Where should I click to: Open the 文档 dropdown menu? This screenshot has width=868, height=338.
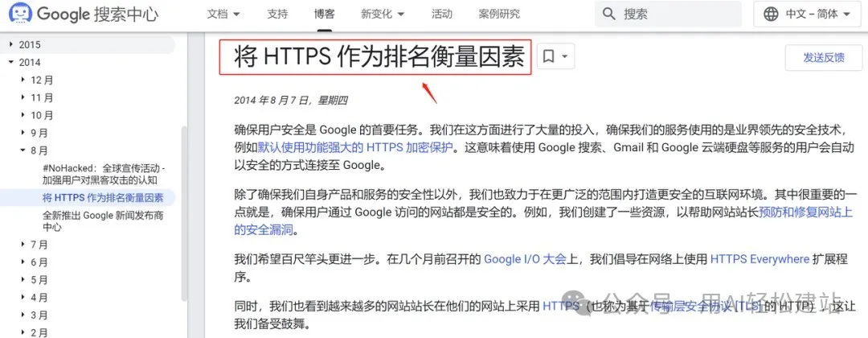pyautogui.click(x=223, y=14)
